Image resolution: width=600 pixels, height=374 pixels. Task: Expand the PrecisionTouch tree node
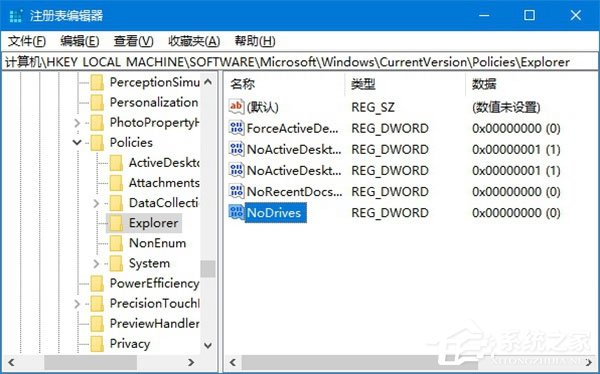(x=77, y=304)
